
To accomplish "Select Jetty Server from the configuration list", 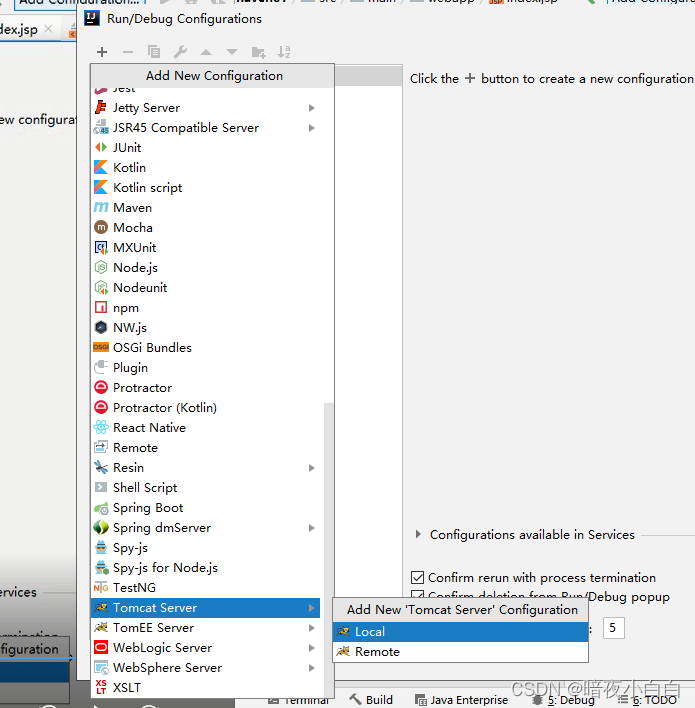I will point(205,108).
